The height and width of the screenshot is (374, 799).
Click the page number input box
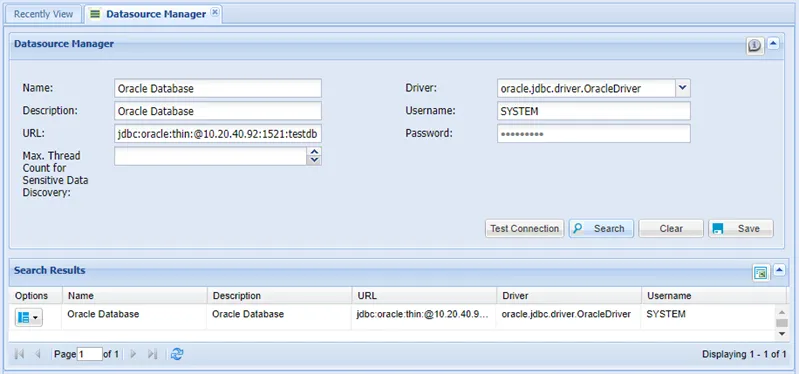(90, 354)
